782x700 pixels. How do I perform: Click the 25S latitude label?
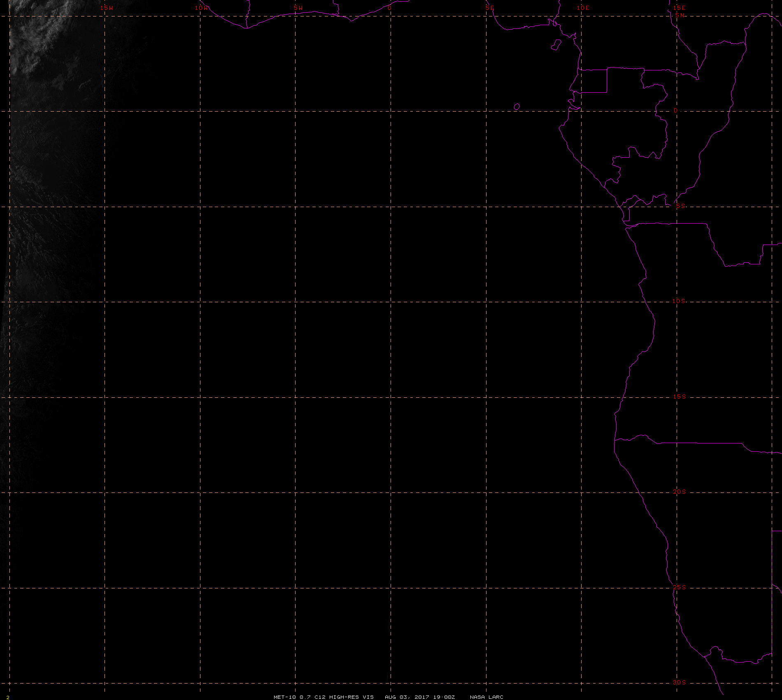tap(679, 587)
